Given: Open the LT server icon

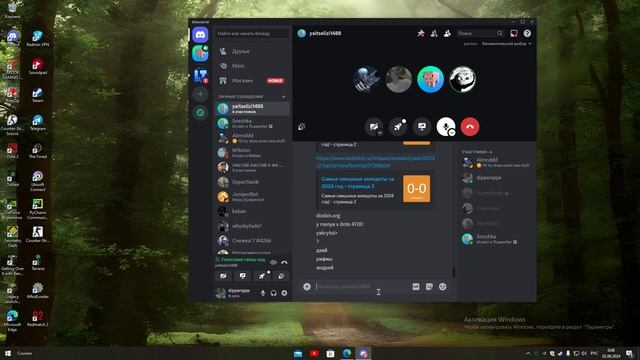Looking at the screenshot, I should click(200, 76).
